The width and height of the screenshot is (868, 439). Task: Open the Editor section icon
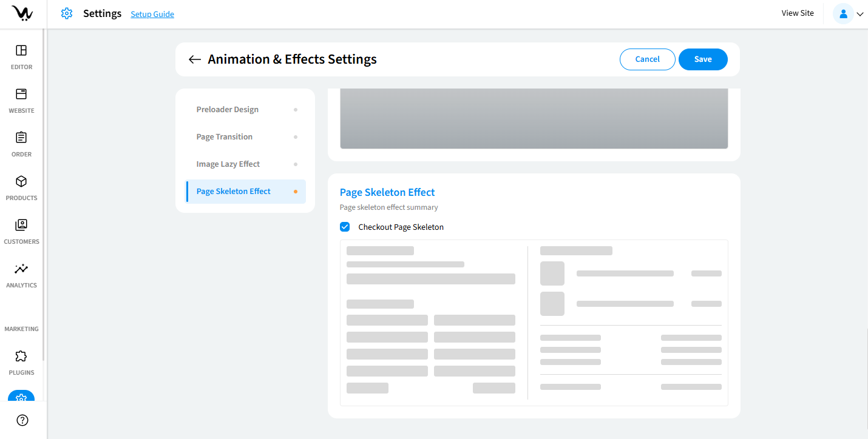tap(21, 51)
